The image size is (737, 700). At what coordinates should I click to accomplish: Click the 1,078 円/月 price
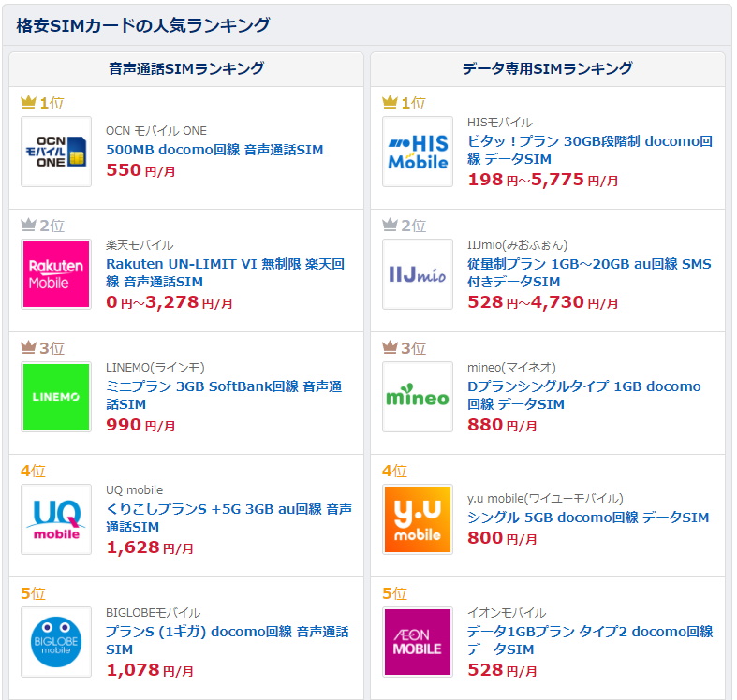150,670
